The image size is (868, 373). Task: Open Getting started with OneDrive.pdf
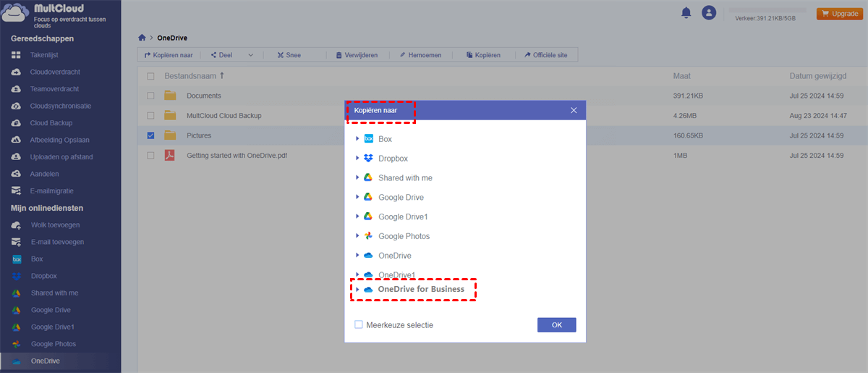[x=237, y=155]
